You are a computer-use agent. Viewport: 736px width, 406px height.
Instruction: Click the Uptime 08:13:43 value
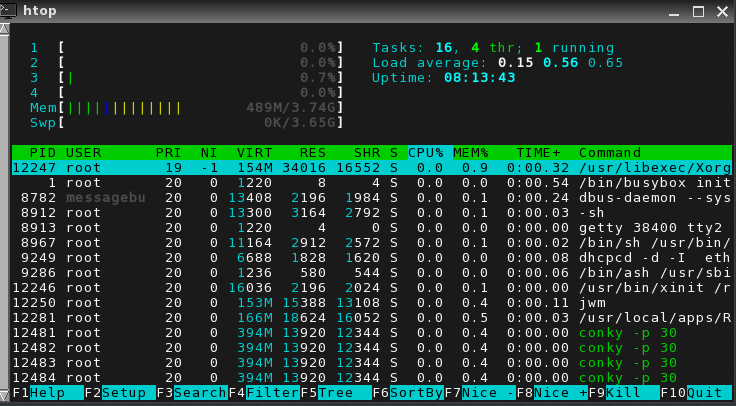pos(480,78)
